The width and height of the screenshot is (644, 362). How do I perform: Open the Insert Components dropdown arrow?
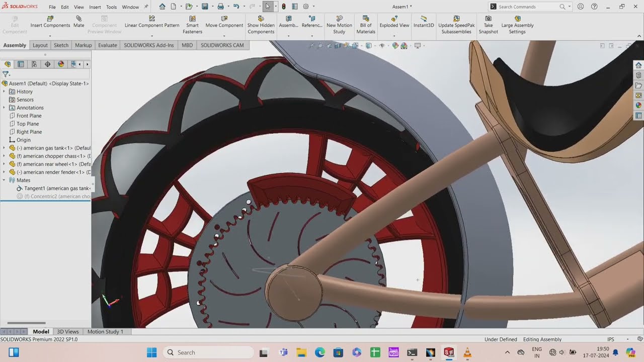50,36
